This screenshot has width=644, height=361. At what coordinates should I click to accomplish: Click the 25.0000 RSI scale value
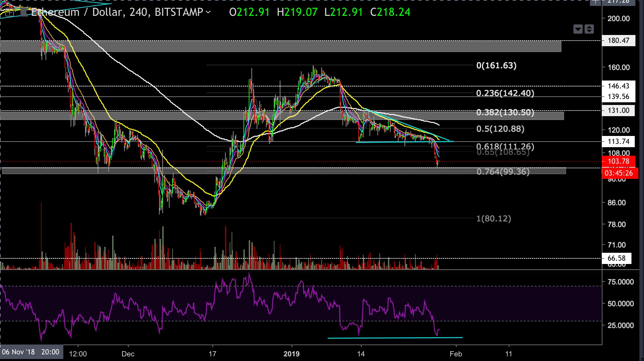click(x=621, y=325)
